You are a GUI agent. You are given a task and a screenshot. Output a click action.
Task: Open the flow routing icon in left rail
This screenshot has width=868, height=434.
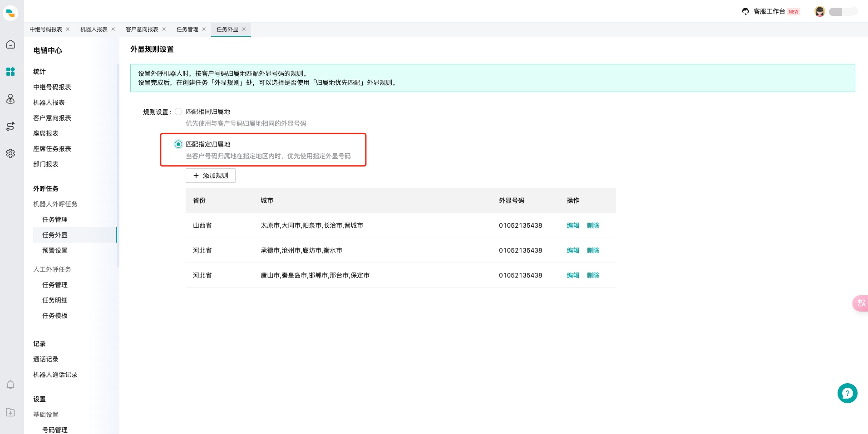[x=10, y=126]
